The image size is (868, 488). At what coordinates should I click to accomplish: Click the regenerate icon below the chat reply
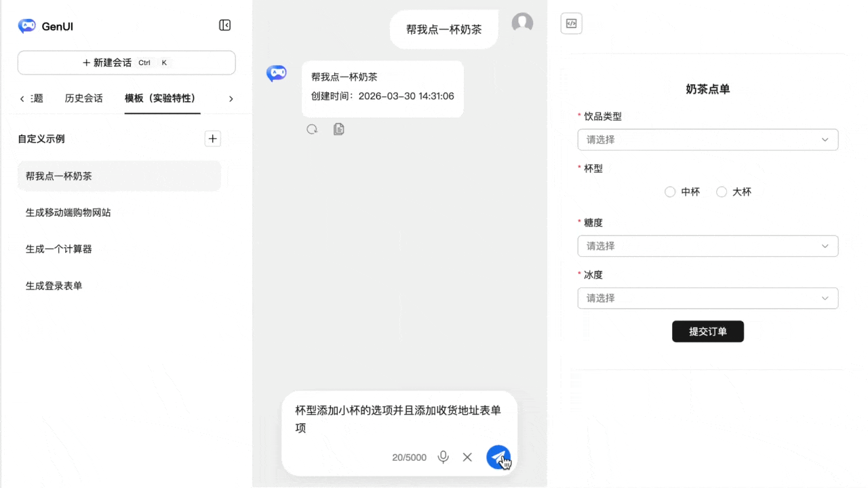312,129
